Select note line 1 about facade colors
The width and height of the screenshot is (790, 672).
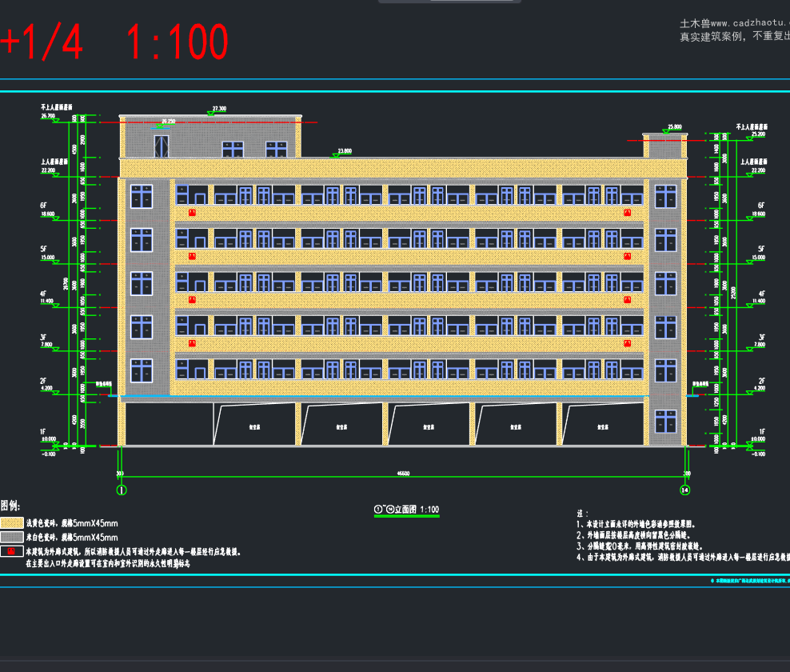(636, 524)
